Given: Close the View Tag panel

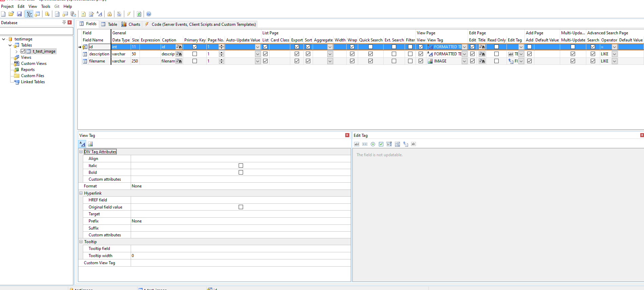Looking at the screenshot, I should click(x=347, y=135).
